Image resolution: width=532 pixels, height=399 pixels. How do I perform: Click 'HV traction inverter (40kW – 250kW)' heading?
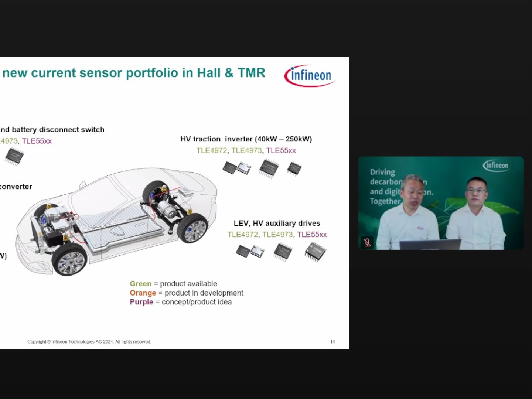246,139
